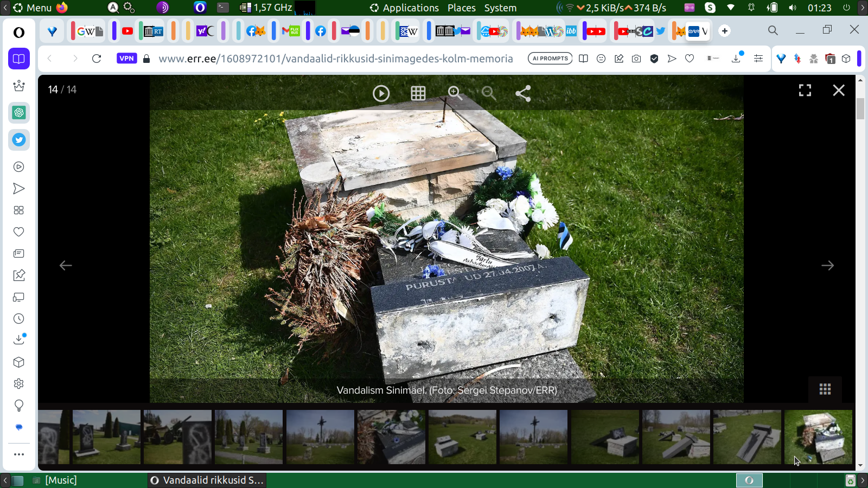The width and height of the screenshot is (868, 488).
Task: Open the Player panel in the sidebar
Action: 19,167
